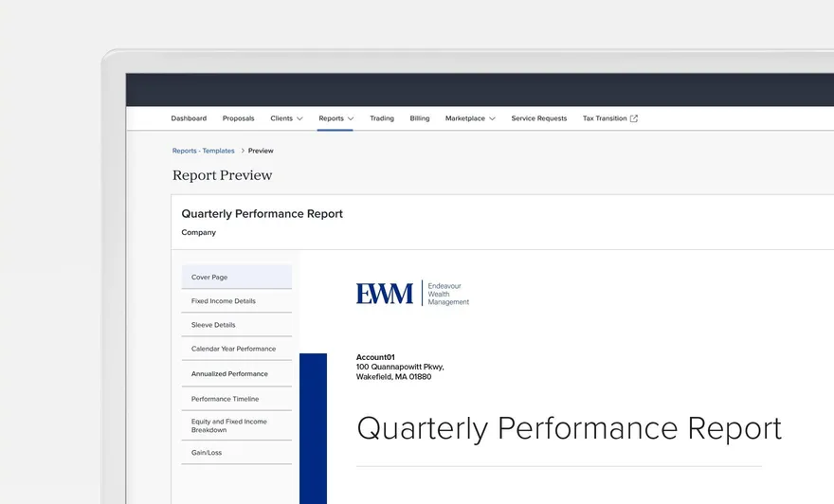The height and width of the screenshot is (504, 834).
Task: Open Equity and Fixed Income Breakdown
Action: click(237, 425)
